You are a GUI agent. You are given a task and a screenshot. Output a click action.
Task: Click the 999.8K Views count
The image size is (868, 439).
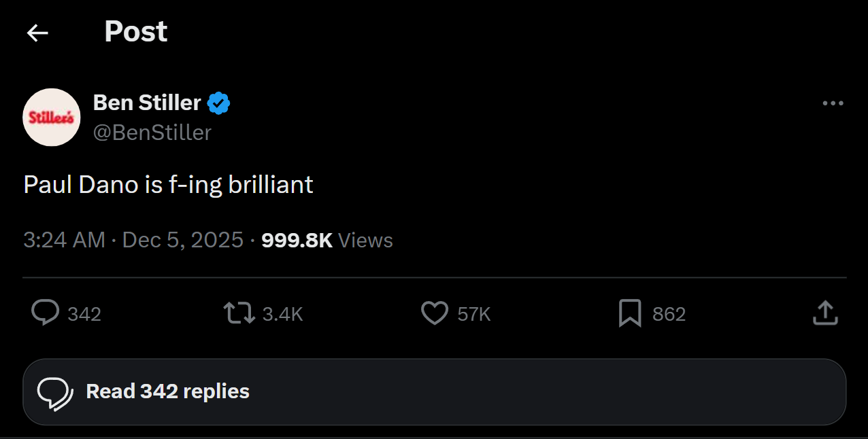pyautogui.click(x=327, y=240)
